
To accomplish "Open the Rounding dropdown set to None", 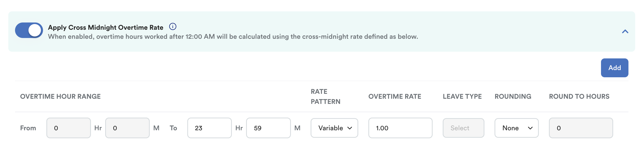I will point(517,128).
